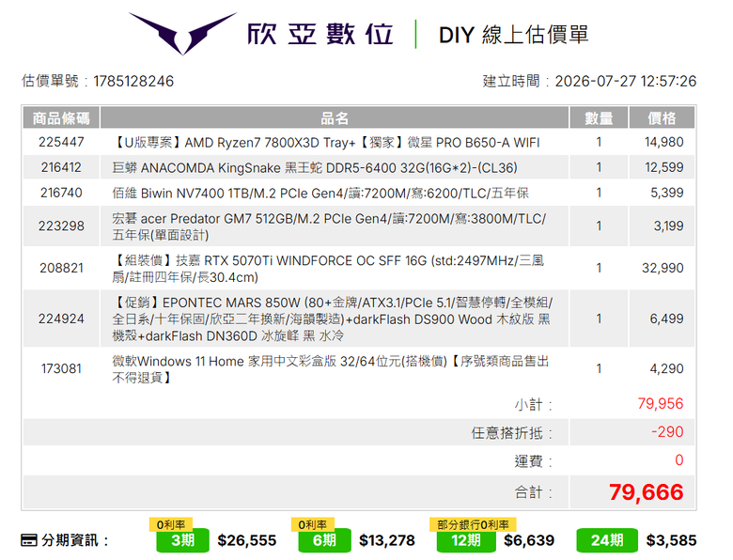Click the acer Predator GM7 512GB product name
The width and height of the screenshot is (733, 560).
click(329, 226)
